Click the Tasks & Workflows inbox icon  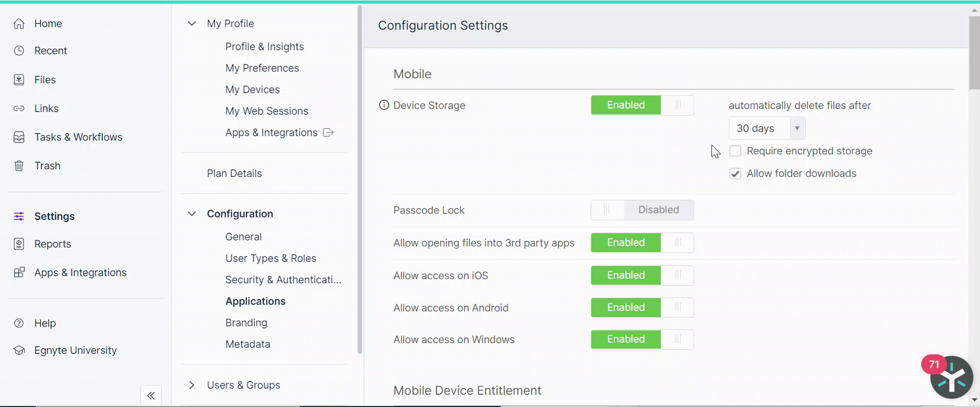point(19,137)
